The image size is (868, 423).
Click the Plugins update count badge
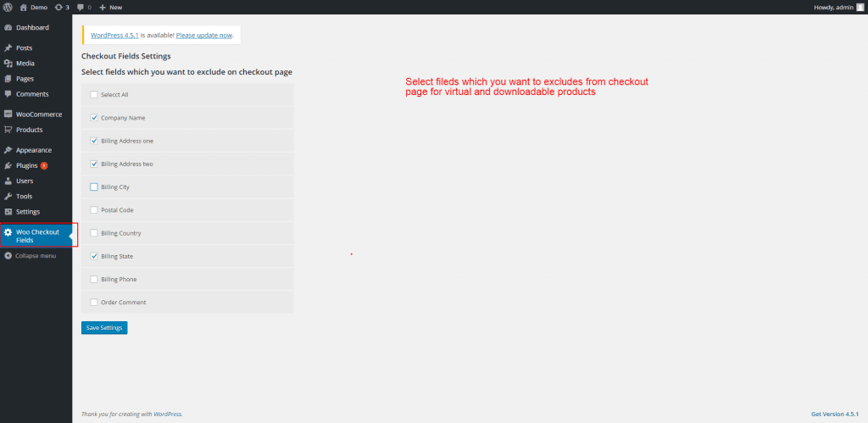click(x=44, y=165)
